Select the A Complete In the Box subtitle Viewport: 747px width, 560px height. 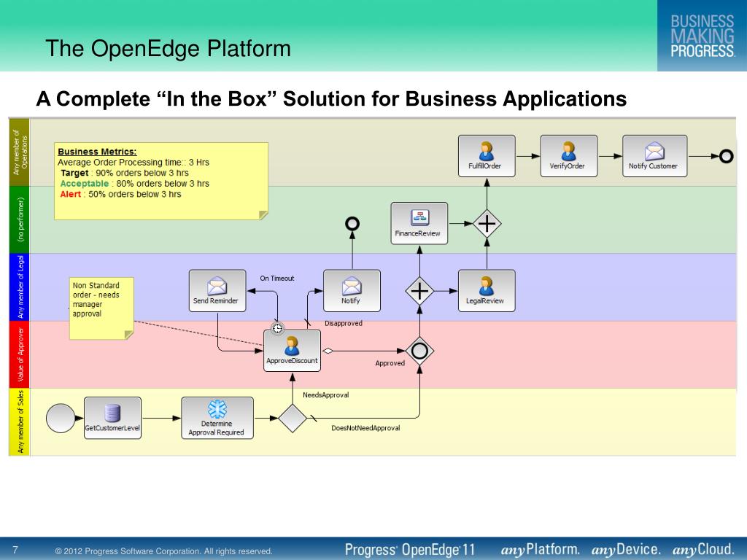click(x=332, y=99)
